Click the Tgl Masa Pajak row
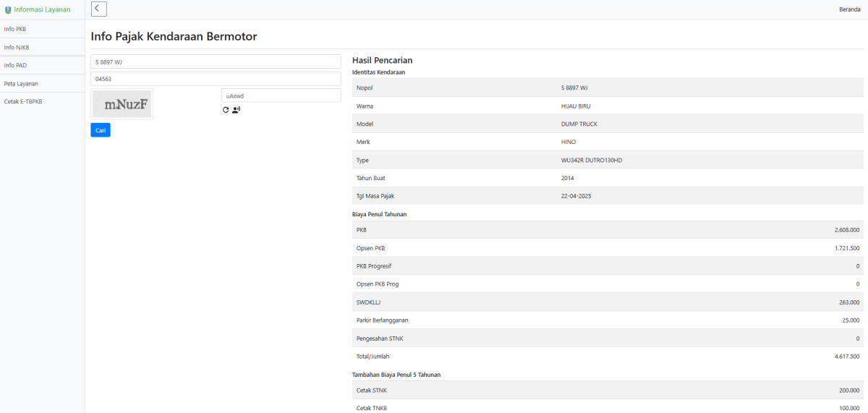Screen dimensions: 868x413 (607, 196)
